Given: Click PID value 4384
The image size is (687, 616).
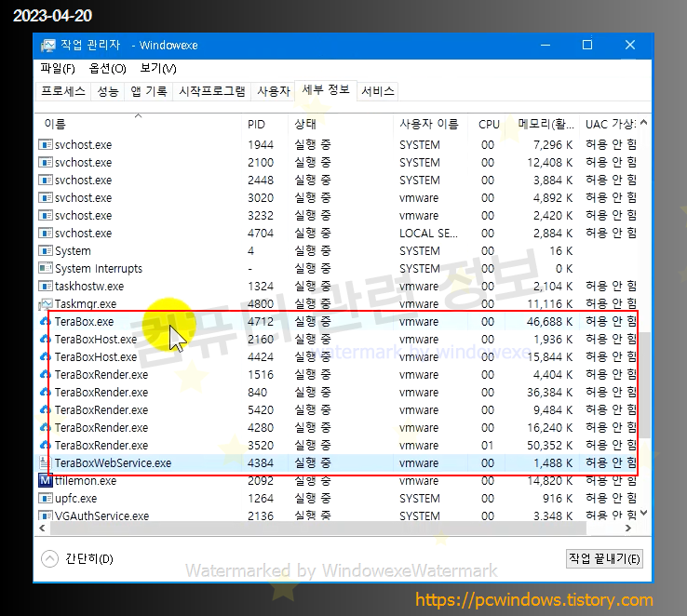Looking at the screenshot, I should (x=261, y=462).
